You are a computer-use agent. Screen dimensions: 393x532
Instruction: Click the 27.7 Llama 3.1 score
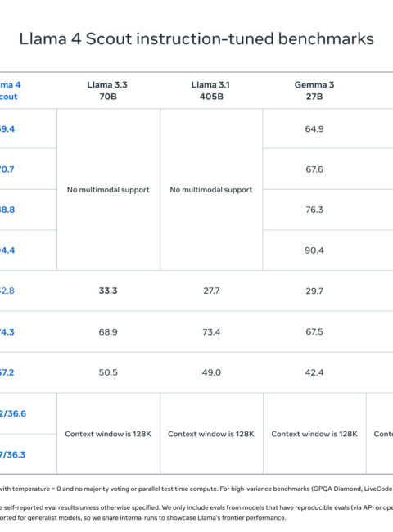211,291
